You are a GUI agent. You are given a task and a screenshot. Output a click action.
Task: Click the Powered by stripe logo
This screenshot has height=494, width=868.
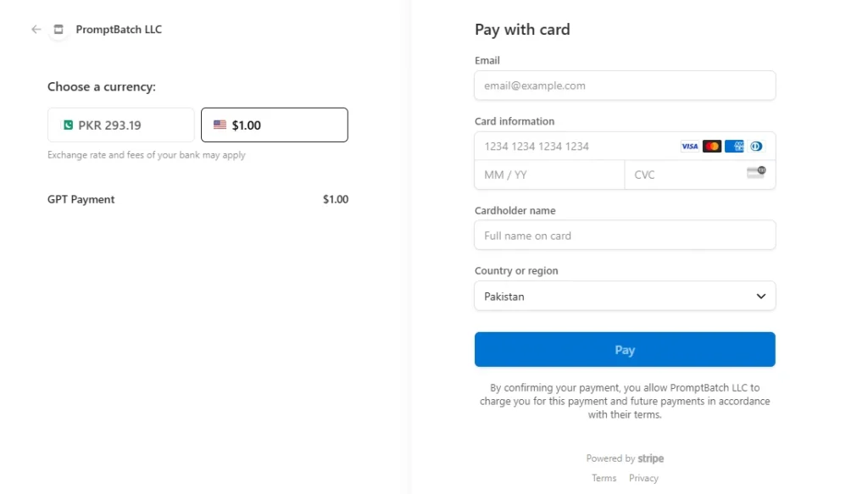click(625, 458)
